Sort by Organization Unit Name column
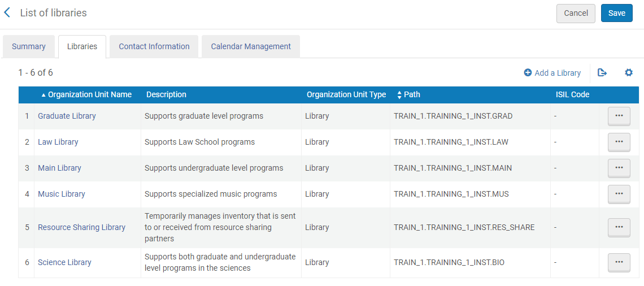The width and height of the screenshot is (644, 286). 86,94
